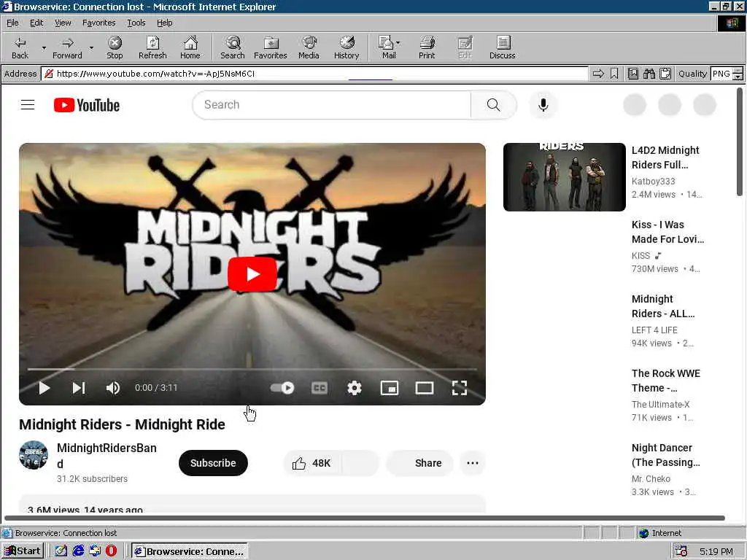The image size is (747, 560).
Task: Open the Midnight Riders - ALL... video
Action: tap(662, 306)
